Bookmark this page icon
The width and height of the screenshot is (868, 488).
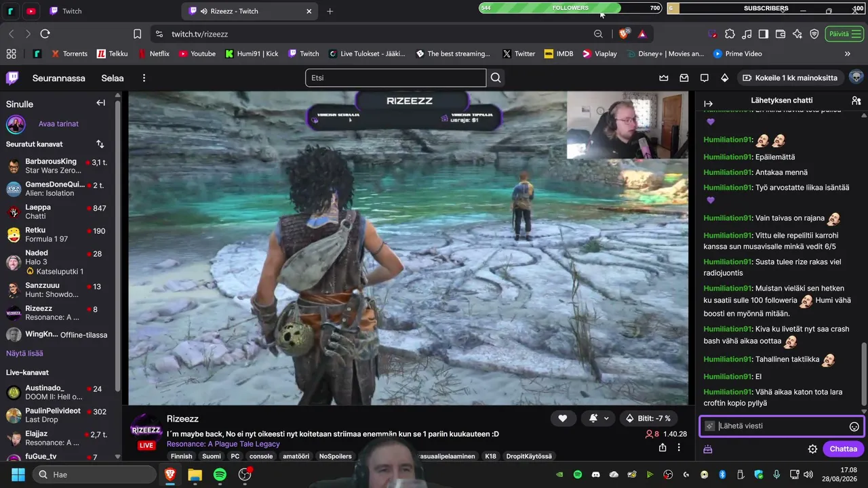click(x=138, y=34)
